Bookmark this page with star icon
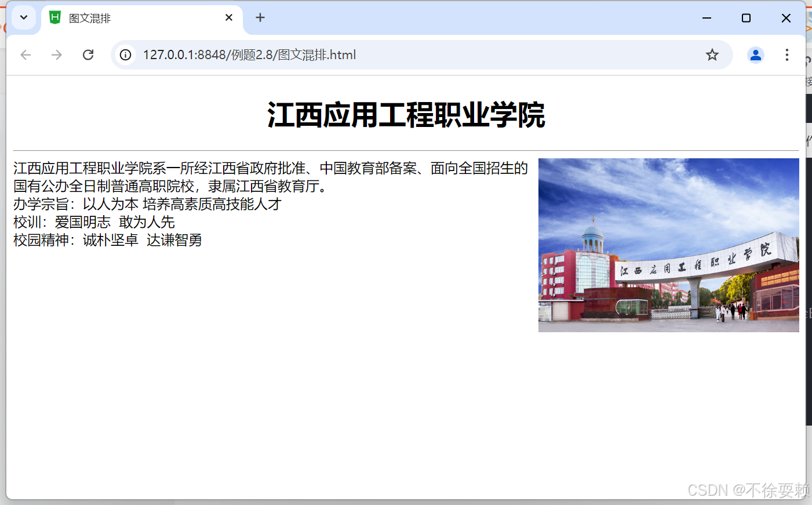The width and height of the screenshot is (812, 505). (x=712, y=55)
